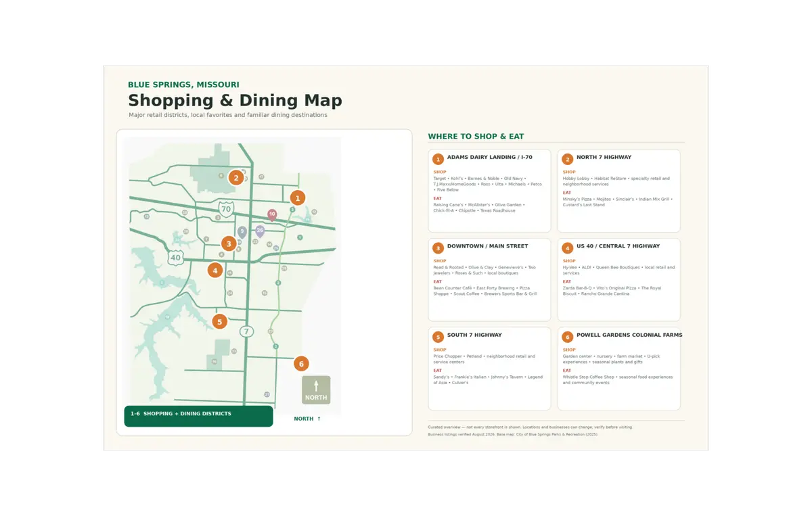The height and width of the screenshot is (516, 812).
Task: Click the 'SOUTH 7 HIGHWAY' card title
Action: click(475, 335)
